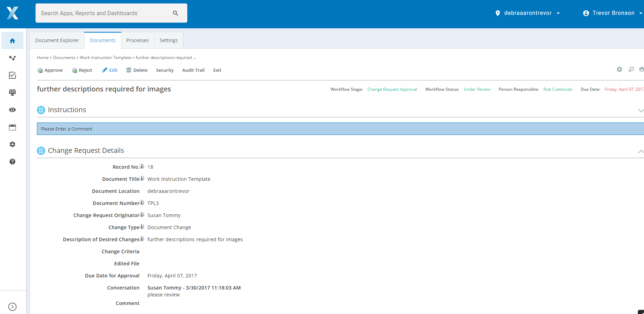This screenshot has height=314, width=644.
Task: Select the workflow connections icon in sidebar
Action: pos(12,58)
